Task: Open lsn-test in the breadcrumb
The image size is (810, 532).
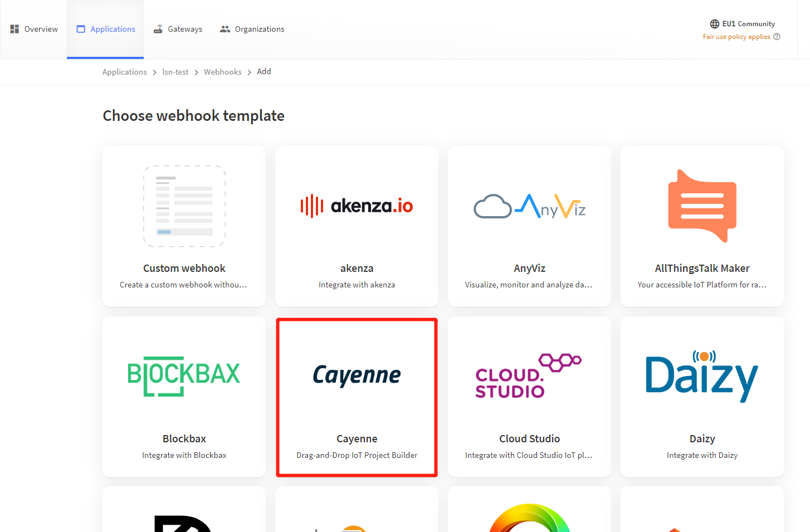Action: tap(175, 72)
